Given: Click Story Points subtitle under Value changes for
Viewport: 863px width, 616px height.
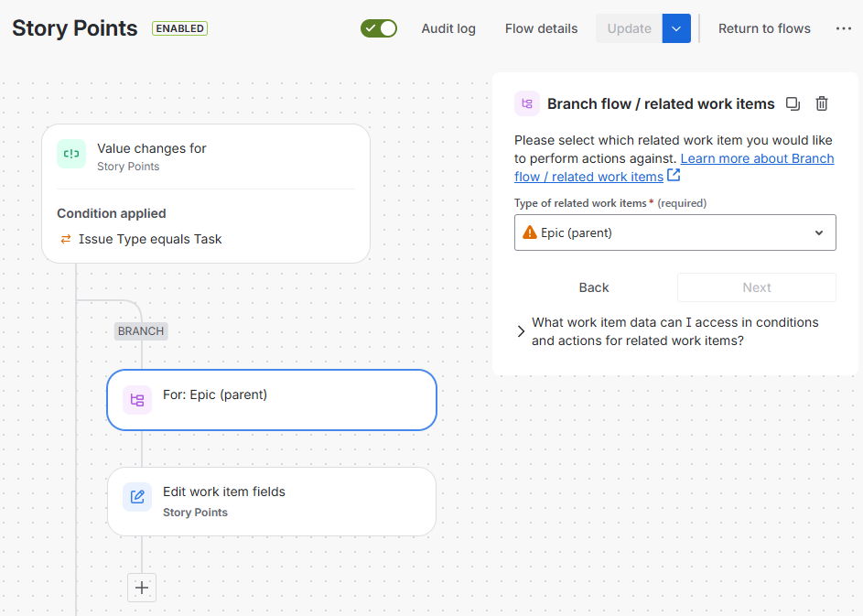Looking at the screenshot, I should (x=128, y=167).
